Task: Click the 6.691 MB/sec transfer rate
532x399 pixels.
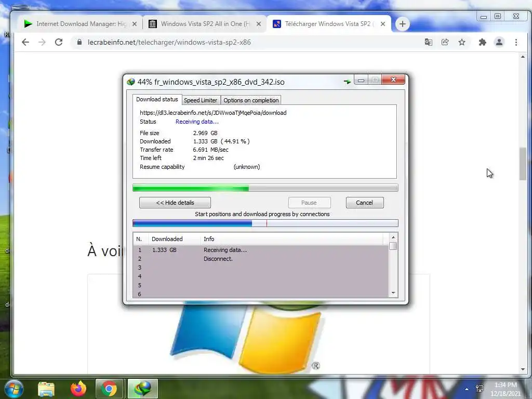Action: 211,150
